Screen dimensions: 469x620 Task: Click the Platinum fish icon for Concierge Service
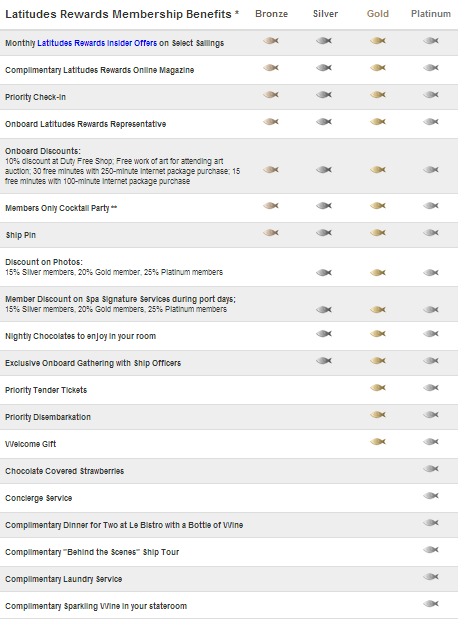pyautogui.click(x=431, y=495)
